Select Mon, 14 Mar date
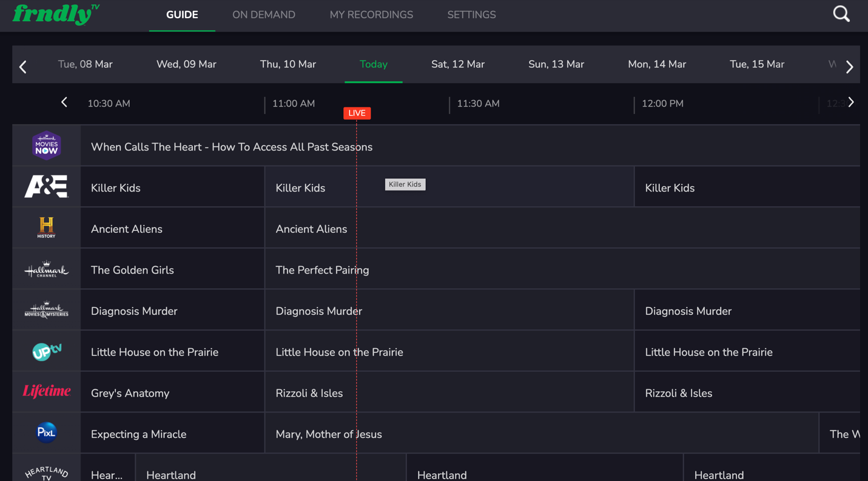 pyautogui.click(x=657, y=64)
